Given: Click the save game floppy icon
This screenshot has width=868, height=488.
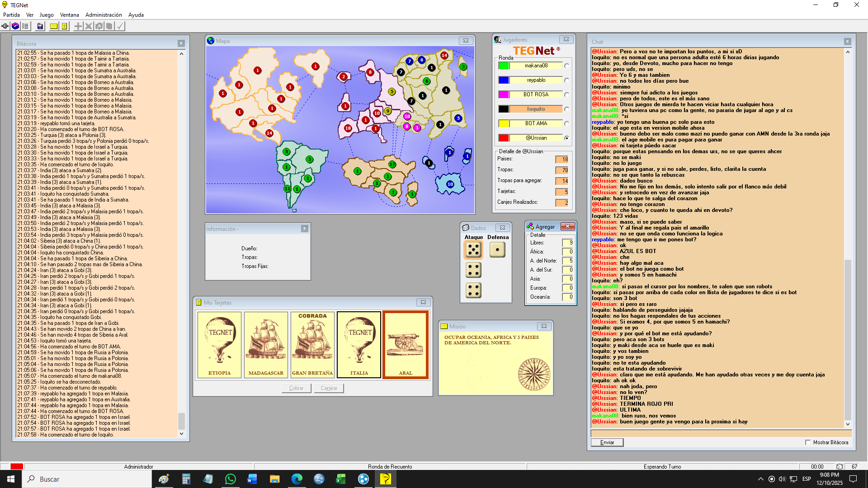Looking at the screenshot, I should pyautogui.click(x=40, y=26).
